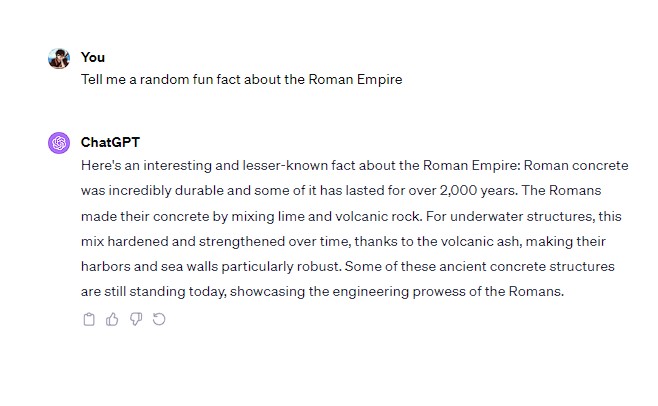Click the words "random fun fact" in the prompt
The width and height of the screenshot is (658, 406).
click(184, 80)
